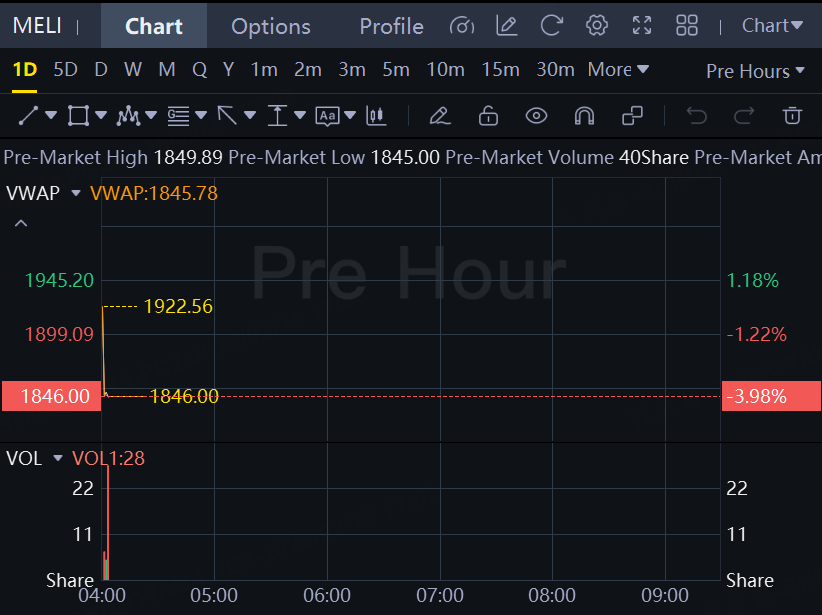Click the duplicate drawings icon

[x=632, y=116]
